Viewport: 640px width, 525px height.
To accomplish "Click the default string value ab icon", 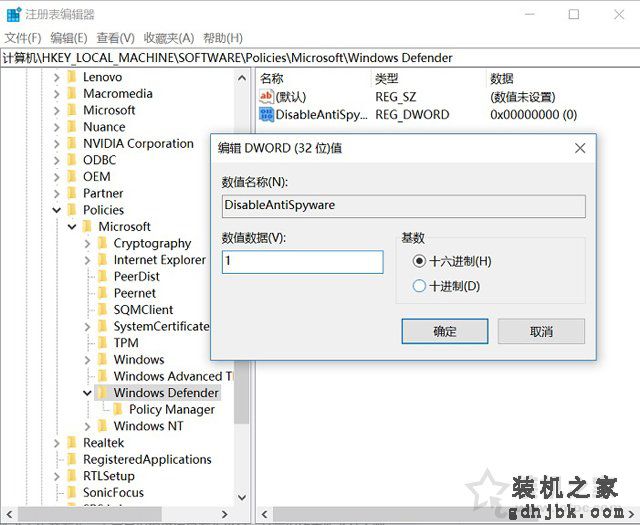I will (266, 96).
